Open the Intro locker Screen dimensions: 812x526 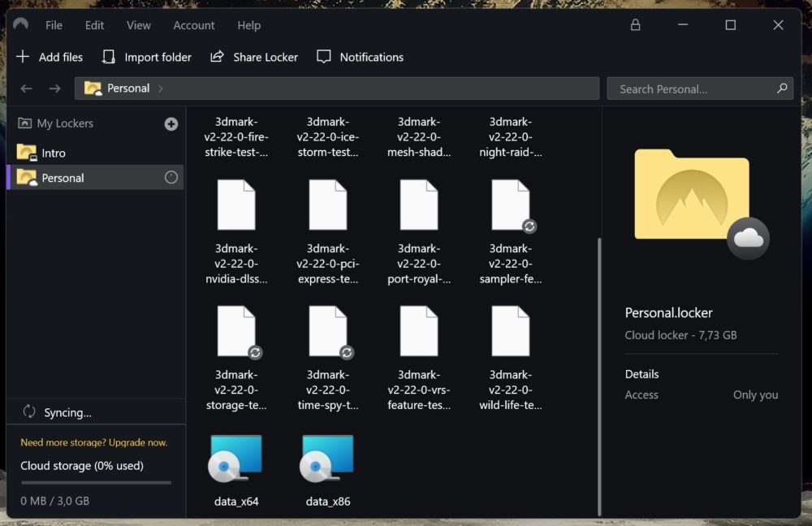coord(97,153)
